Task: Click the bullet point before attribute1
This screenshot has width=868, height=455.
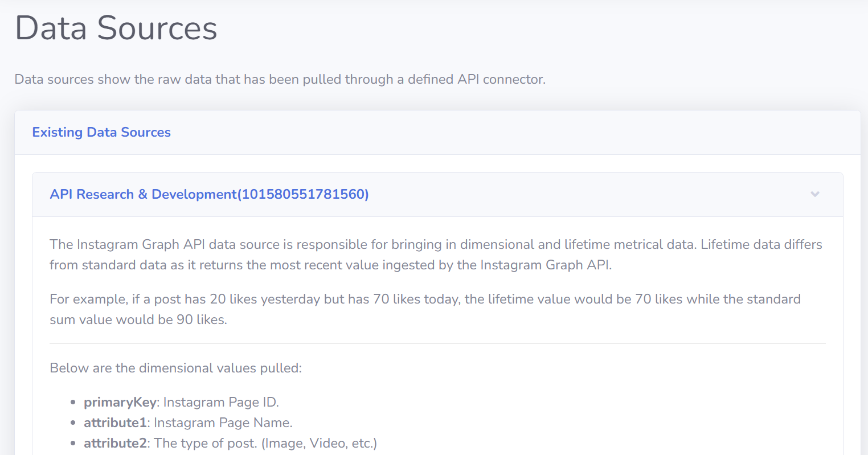Action: pos(73,423)
